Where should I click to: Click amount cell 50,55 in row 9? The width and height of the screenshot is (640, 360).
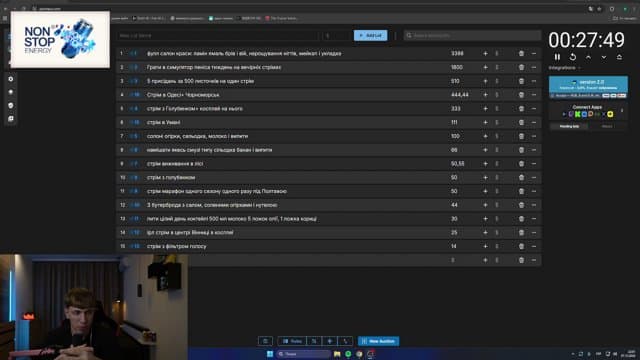tap(458, 164)
